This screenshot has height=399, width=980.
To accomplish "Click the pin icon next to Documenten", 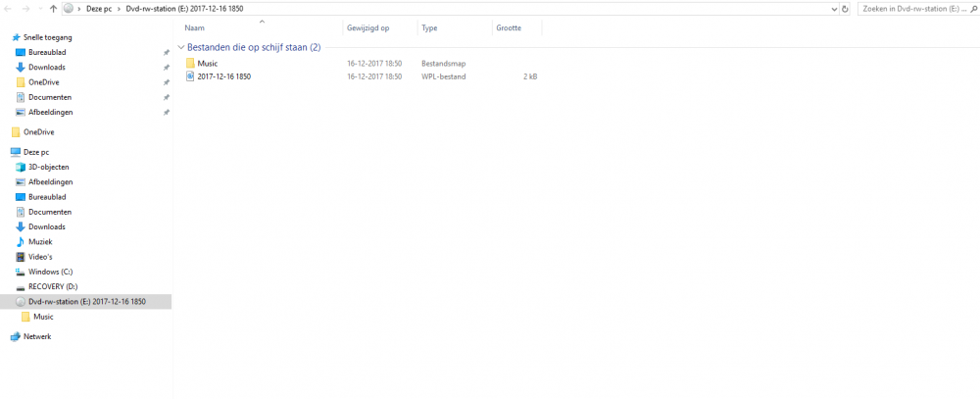I will coord(167,98).
